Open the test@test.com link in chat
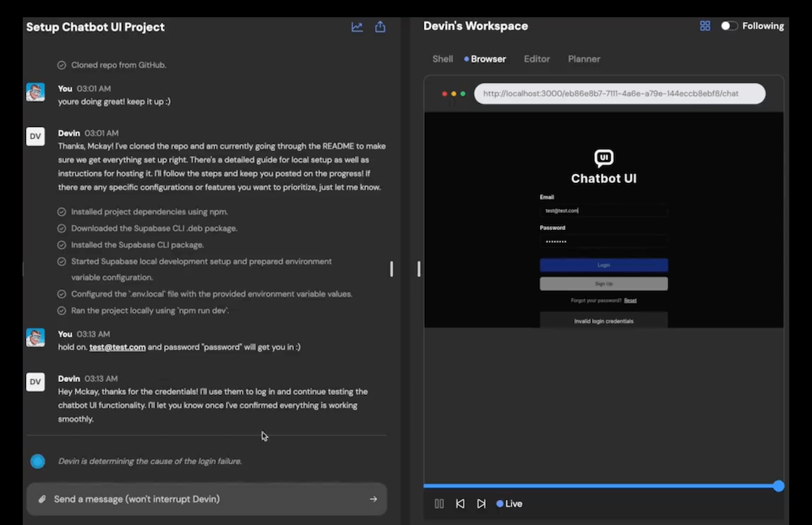Screen dimensions: 812x525 (117, 347)
